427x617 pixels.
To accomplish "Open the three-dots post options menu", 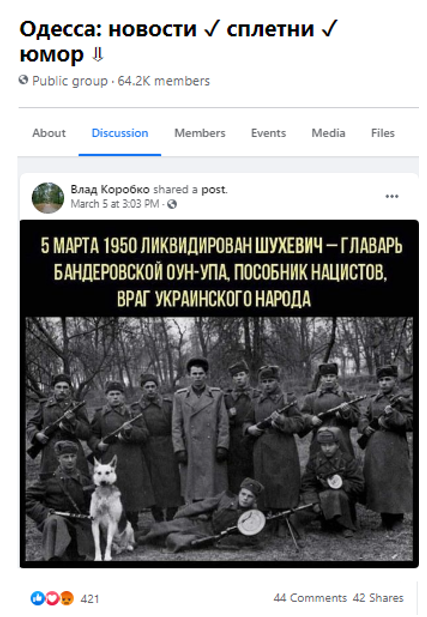I will pyautogui.click(x=392, y=196).
